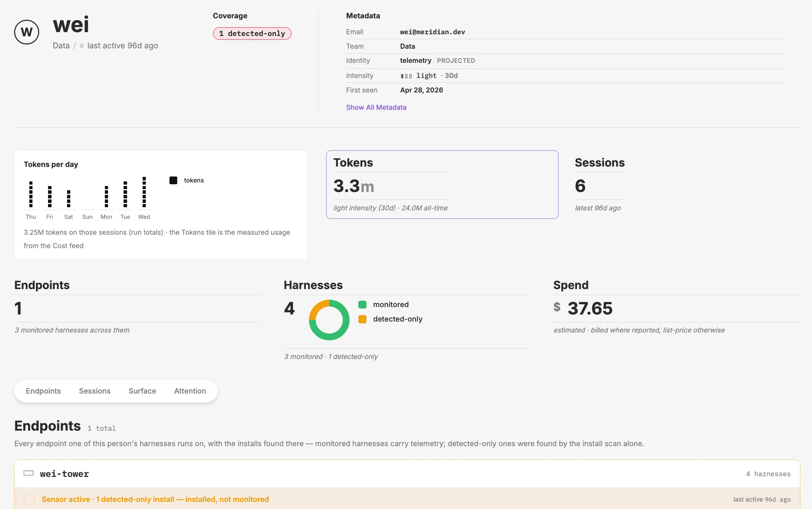Click the 1 detected-only coverage badge
The image size is (812, 509).
click(252, 34)
